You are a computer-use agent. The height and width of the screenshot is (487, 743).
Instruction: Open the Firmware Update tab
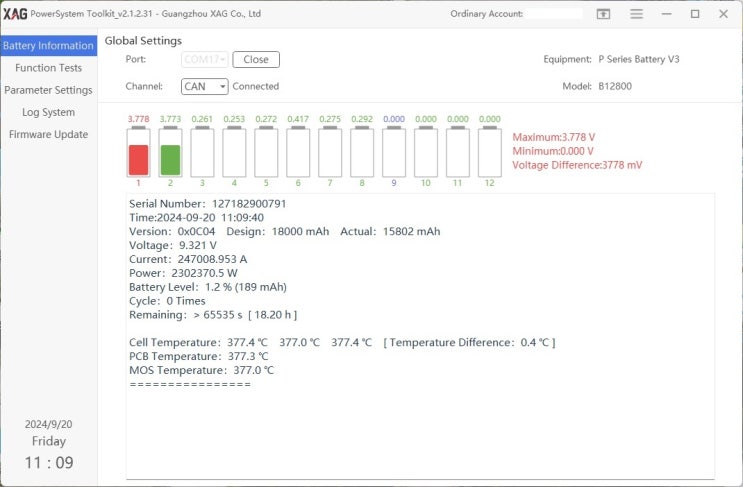(48, 134)
